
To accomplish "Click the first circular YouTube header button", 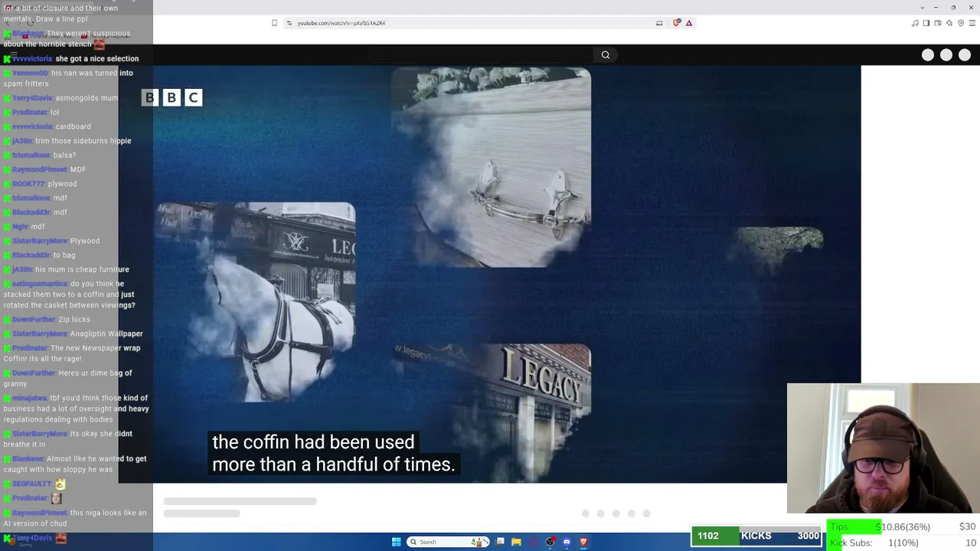I will [928, 55].
